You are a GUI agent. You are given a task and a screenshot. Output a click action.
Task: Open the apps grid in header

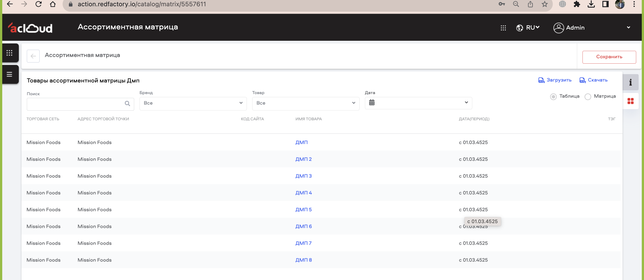503,28
